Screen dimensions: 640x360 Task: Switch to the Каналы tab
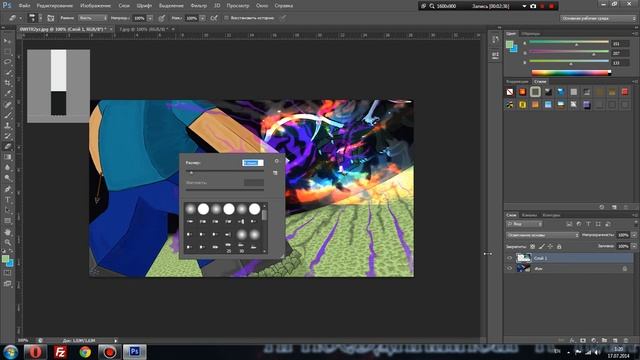pyautogui.click(x=529, y=215)
